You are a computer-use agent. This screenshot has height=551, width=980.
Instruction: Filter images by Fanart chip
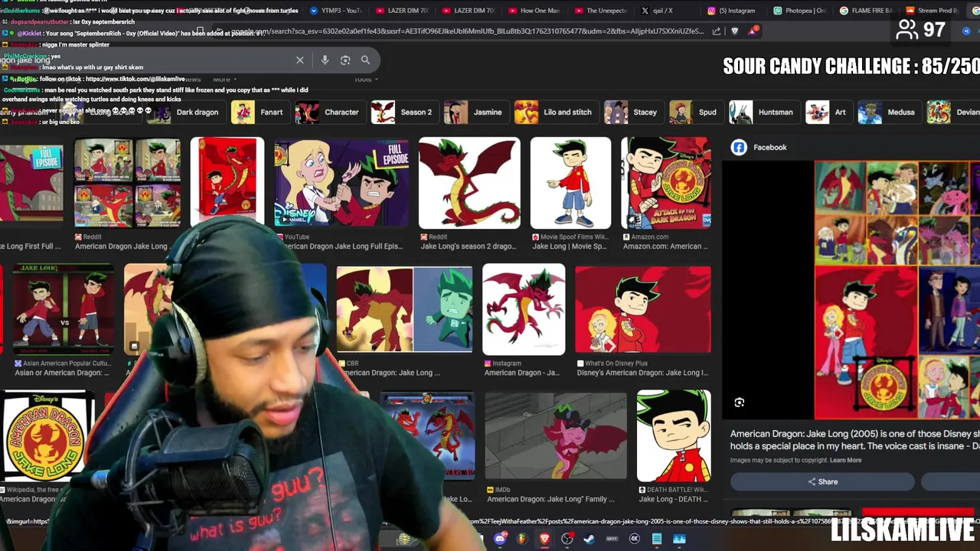tap(259, 112)
